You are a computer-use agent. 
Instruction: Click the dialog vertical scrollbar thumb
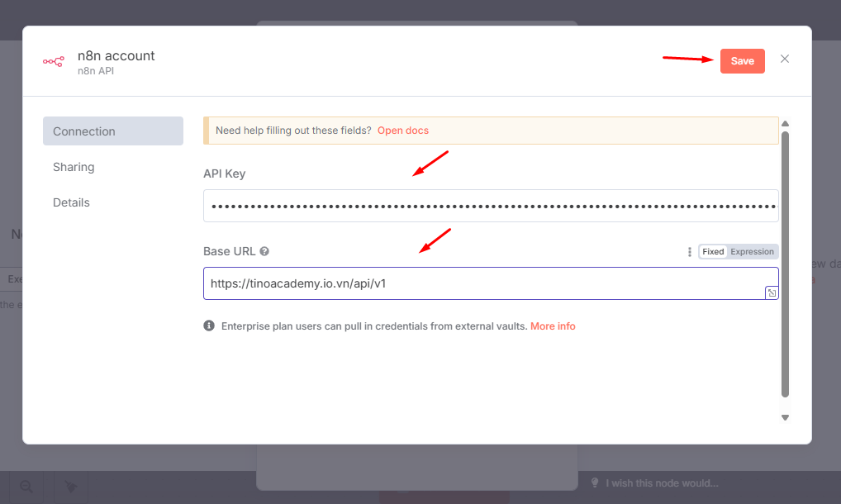[785, 264]
